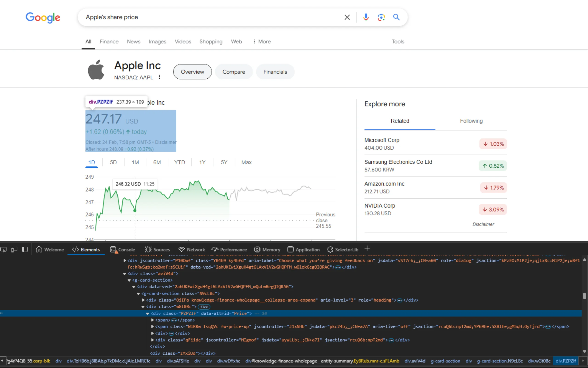Toggle the DevTools dock sidebar icon

[x=25, y=249]
